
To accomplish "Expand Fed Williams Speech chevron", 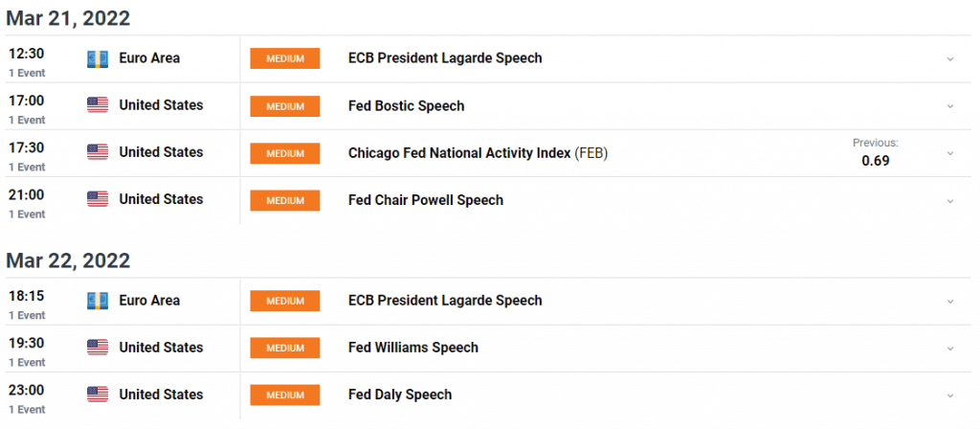I will pyautogui.click(x=950, y=349).
